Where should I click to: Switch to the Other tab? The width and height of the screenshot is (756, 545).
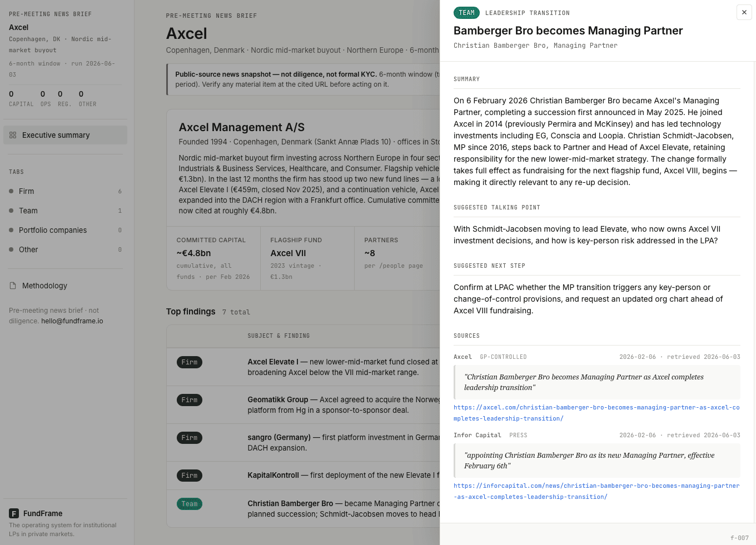(x=65, y=249)
